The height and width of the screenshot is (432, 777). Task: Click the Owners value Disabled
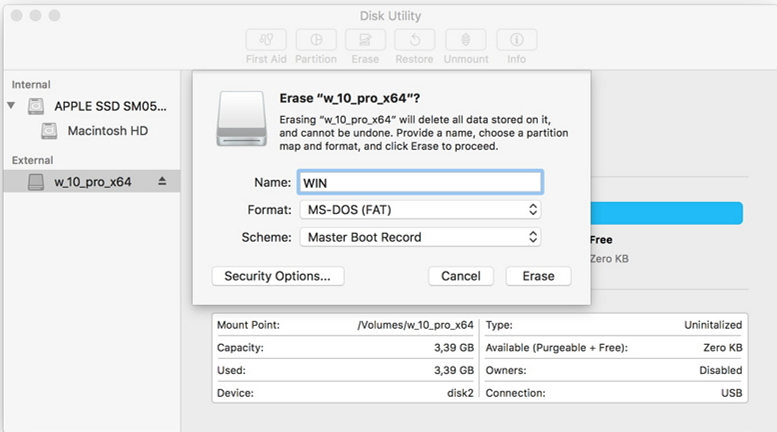point(721,370)
